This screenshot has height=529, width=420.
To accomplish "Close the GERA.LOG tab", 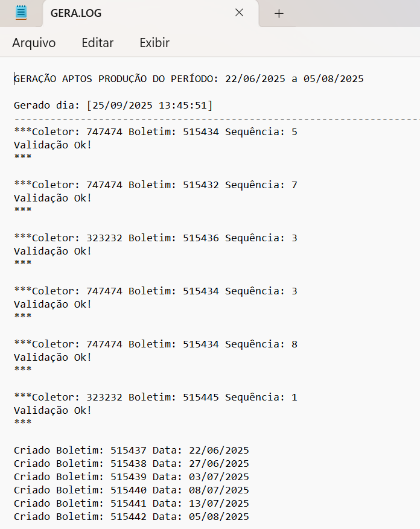I will click(239, 13).
